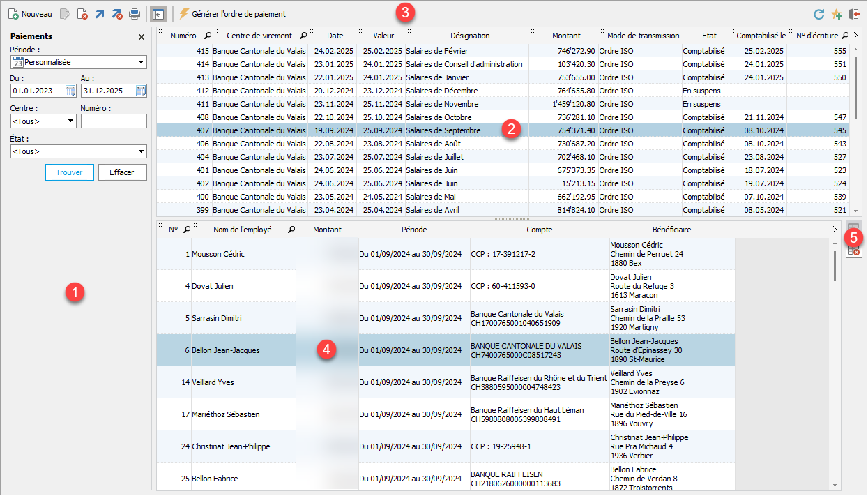Click the exit door icon
Image resolution: width=868 pixels, height=496 pixels.
pos(854,14)
